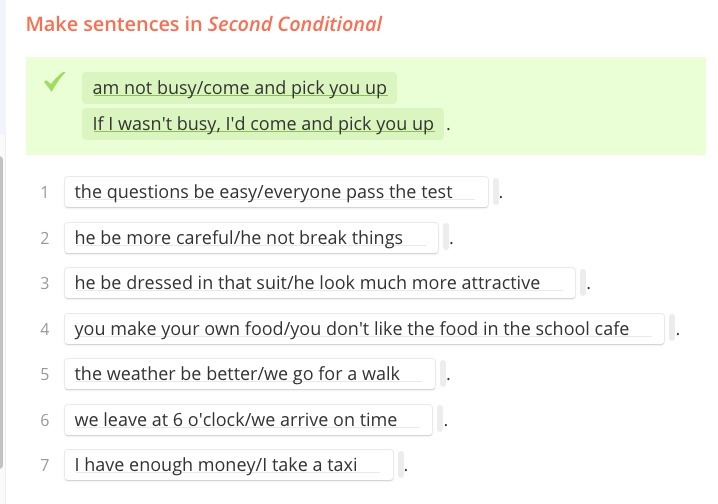Focus the 'the weather be better' input
The width and height of the screenshot is (718, 504).
coord(249,374)
